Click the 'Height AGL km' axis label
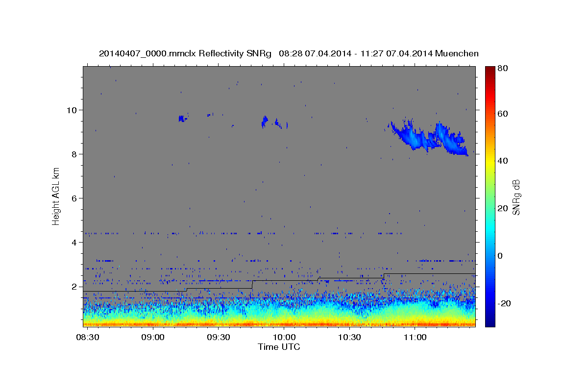This screenshot has height=392, width=588. [56, 196]
